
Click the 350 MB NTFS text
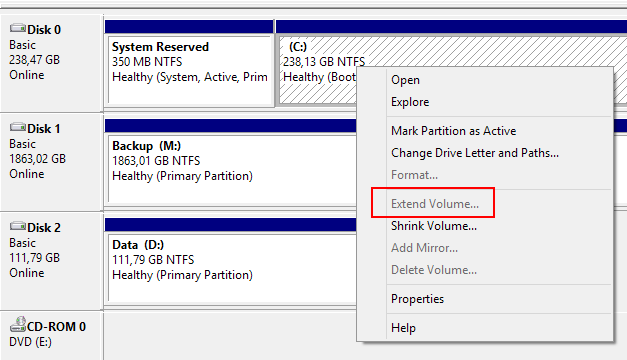coord(147,62)
